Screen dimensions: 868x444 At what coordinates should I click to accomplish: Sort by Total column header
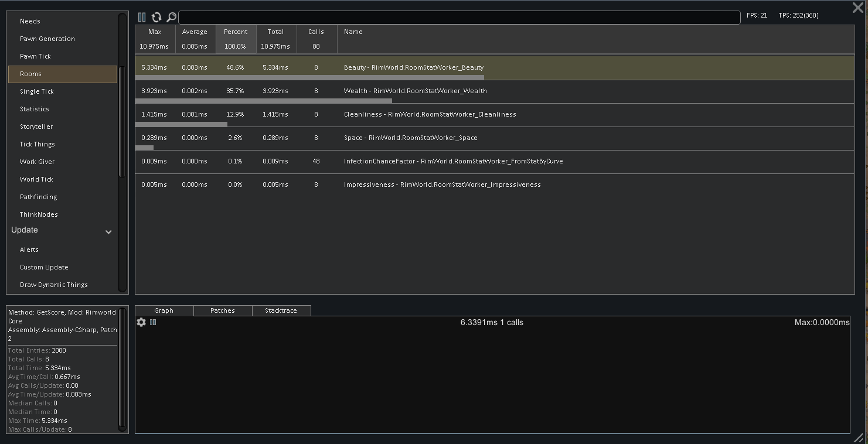pyautogui.click(x=276, y=39)
